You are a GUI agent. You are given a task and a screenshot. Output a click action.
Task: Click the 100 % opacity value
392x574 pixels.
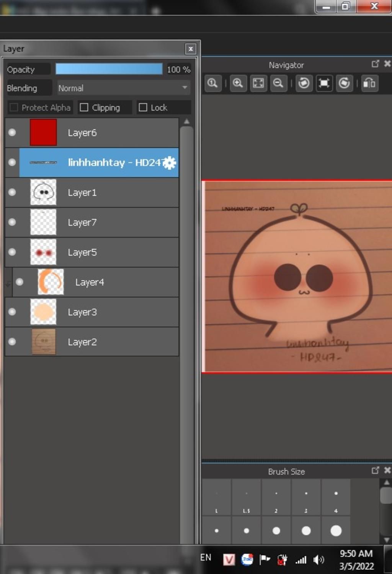pos(178,69)
